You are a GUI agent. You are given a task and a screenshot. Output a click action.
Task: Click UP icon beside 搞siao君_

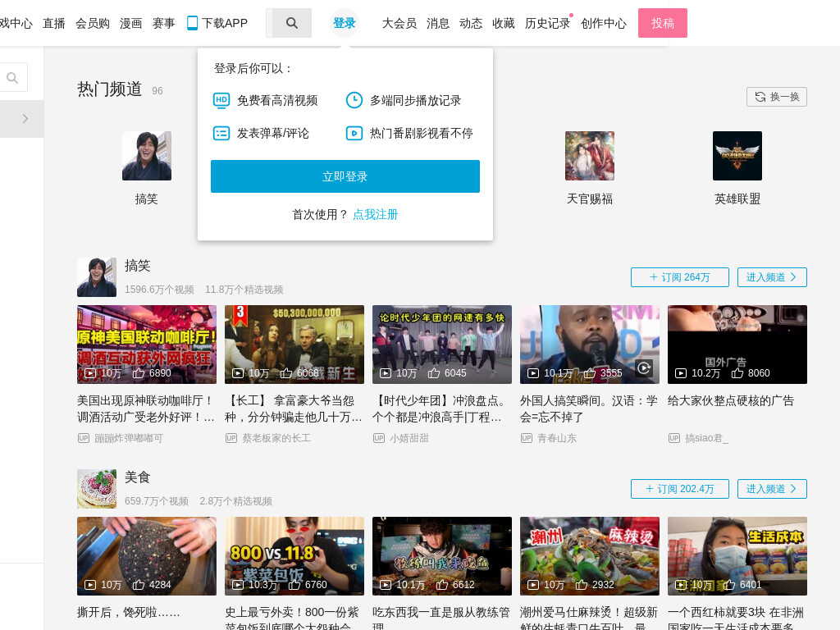point(674,438)
